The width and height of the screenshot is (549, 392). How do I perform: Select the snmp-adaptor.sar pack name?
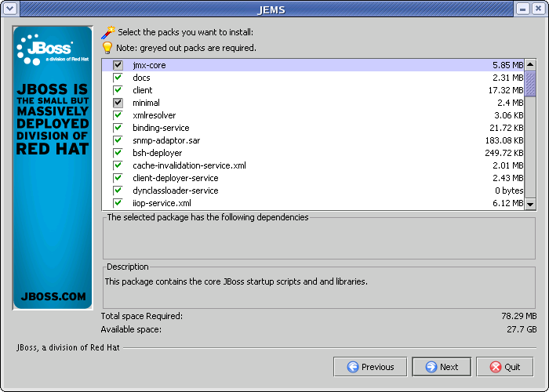166,140
